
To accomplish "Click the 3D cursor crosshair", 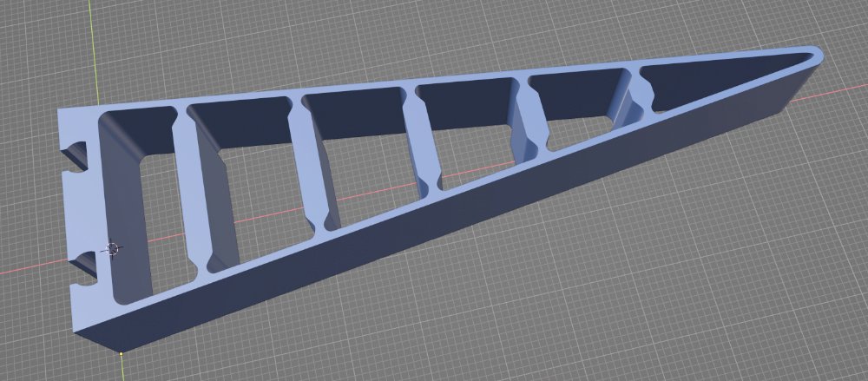I will [x=112, y=249].
